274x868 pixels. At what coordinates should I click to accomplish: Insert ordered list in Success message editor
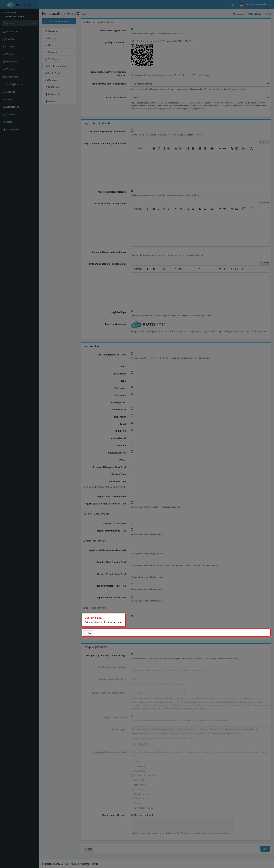(188, 209)
